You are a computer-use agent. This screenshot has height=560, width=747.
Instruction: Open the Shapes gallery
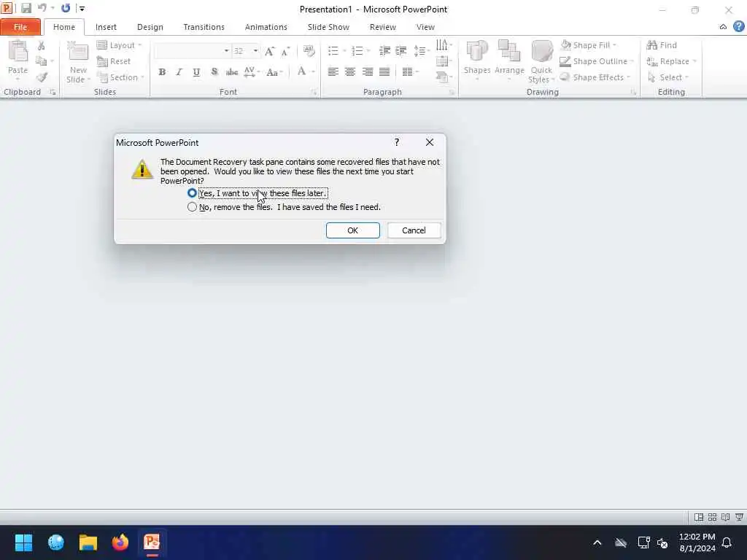(x=477, y=58)
